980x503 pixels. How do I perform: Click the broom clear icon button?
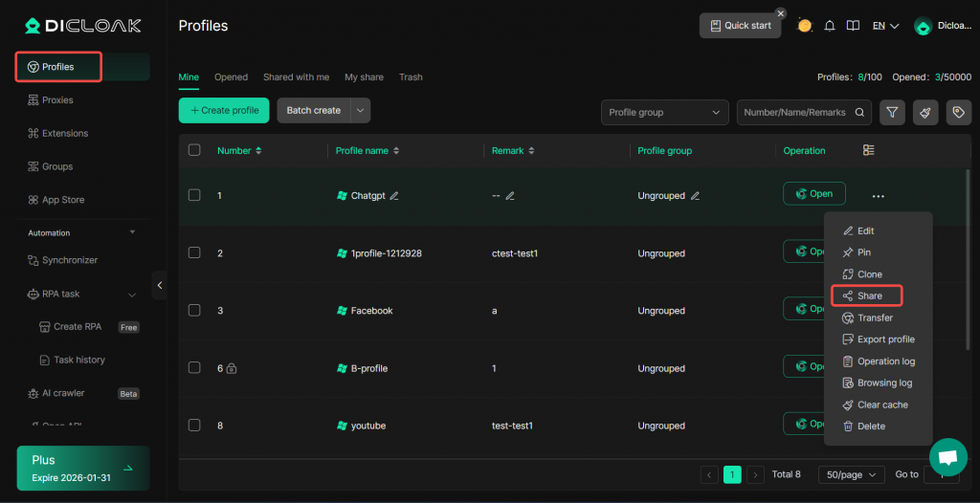pos(925,112)
